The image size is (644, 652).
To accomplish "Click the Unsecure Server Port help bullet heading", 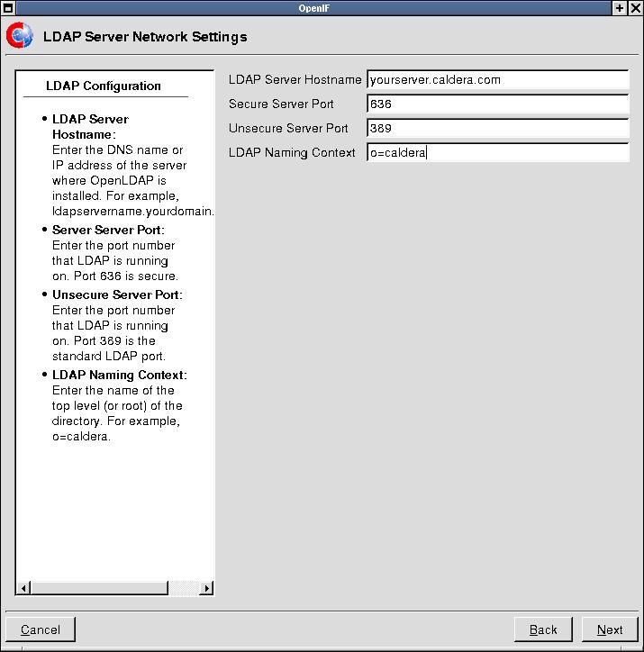I will (117, 294).
